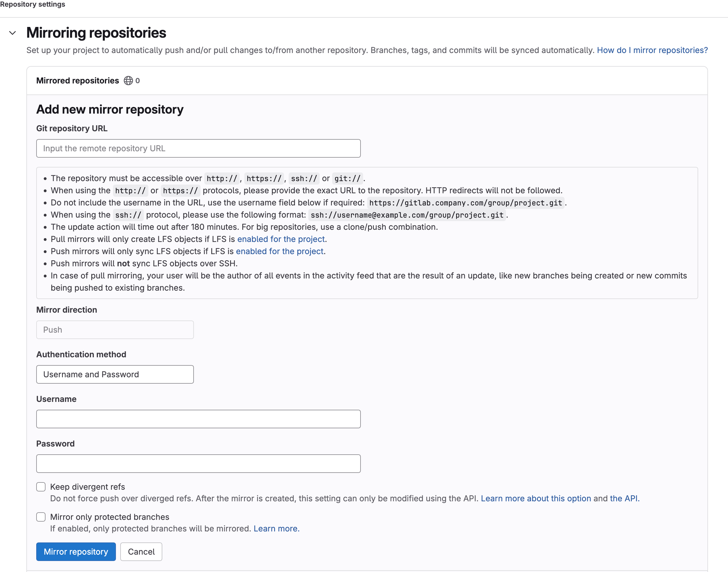Select the Mirrored repositories header

(x=77, y=80)
